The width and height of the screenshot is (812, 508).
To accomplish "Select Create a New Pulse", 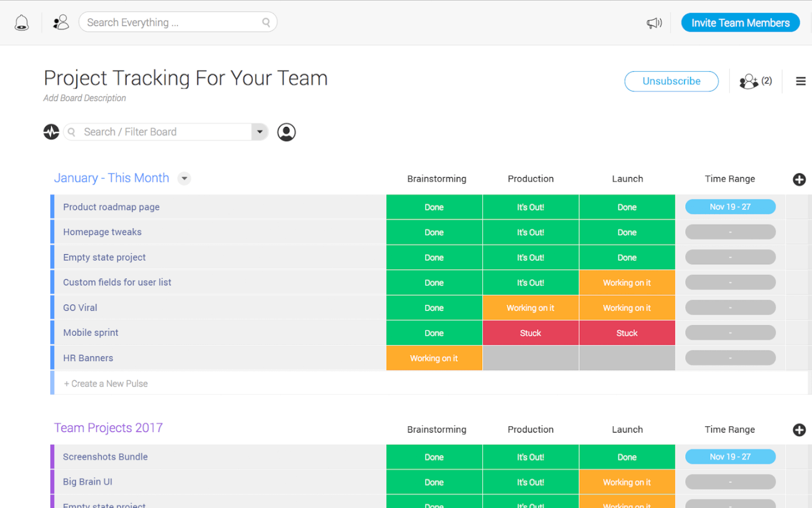I will click(105, 383).
